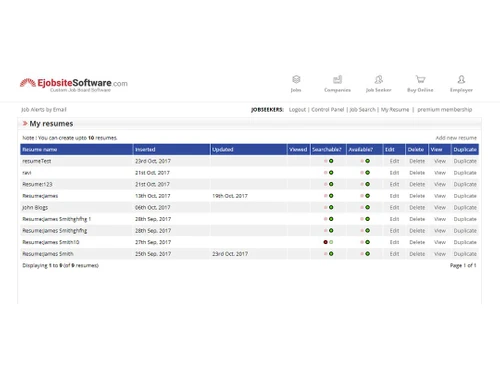The height and width of the screenshot is (375, 500).
Task: Delete the ResumeJames resume inserted 13th Oct
Action: [x=417, y=196]
